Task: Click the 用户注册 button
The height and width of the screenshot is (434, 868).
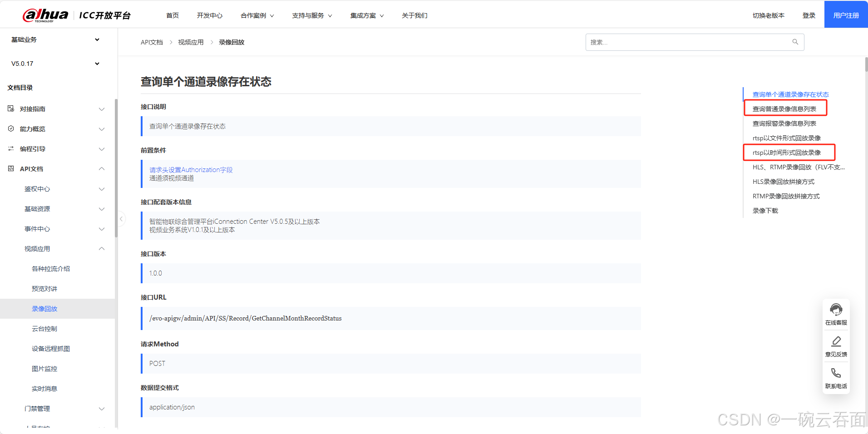Action: pyautogui.click(x=845, y=14)
